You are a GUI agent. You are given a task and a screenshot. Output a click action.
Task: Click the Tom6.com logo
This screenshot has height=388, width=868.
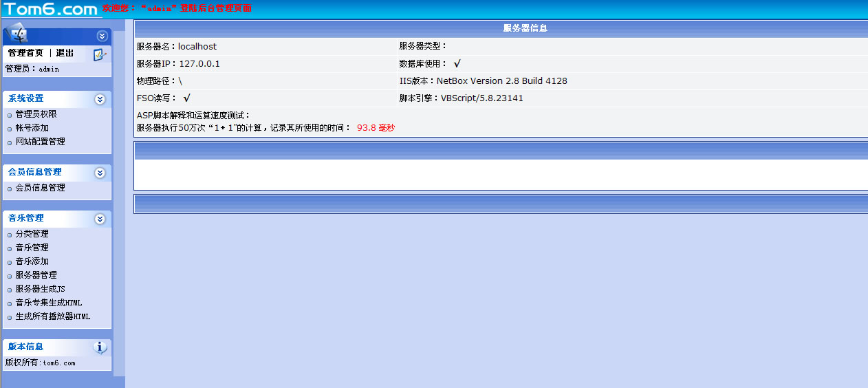(50, 9)
